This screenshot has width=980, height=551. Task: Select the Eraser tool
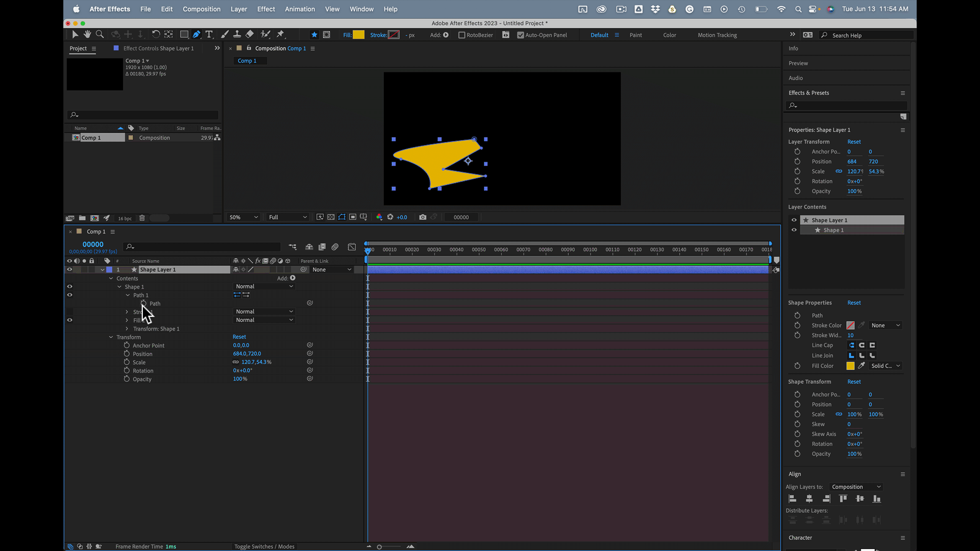tap(250, 34)
